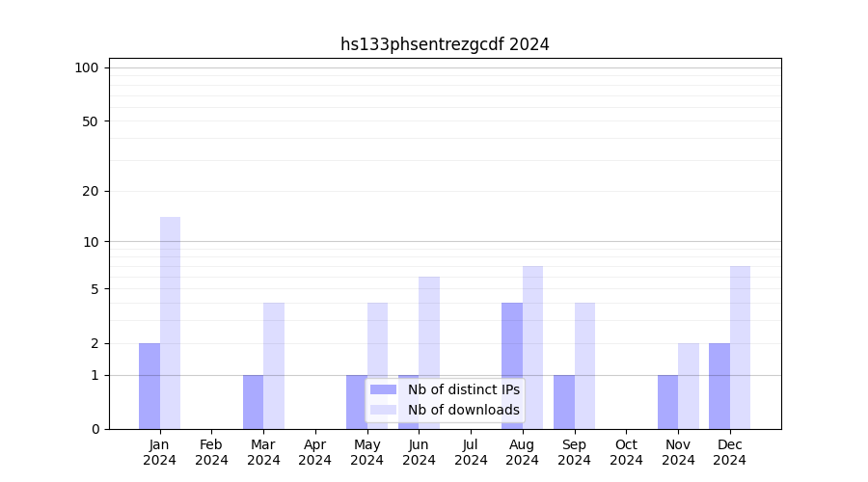Screen dimensions: 868x482
Task: Click the 'Jul 2024' x-axis label
Action: click(x=471, y=452)
